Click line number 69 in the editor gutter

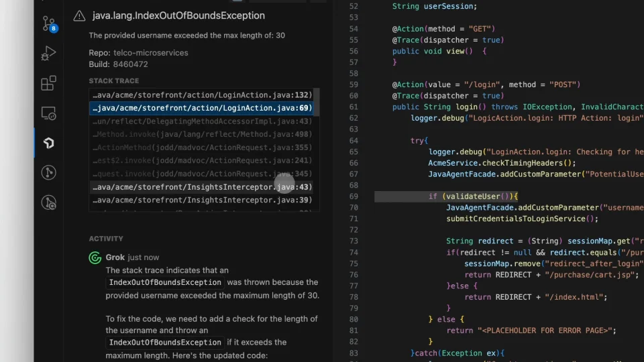click(354, 196)
